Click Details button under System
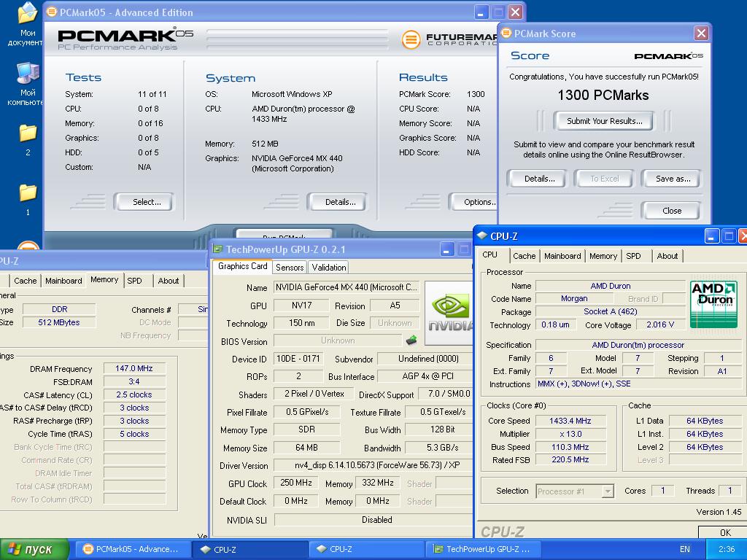The image size is (747, 560). 338,202
